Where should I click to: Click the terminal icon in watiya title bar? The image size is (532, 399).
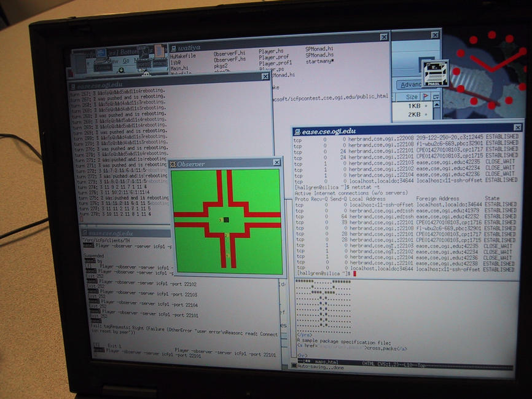(173, 49)
